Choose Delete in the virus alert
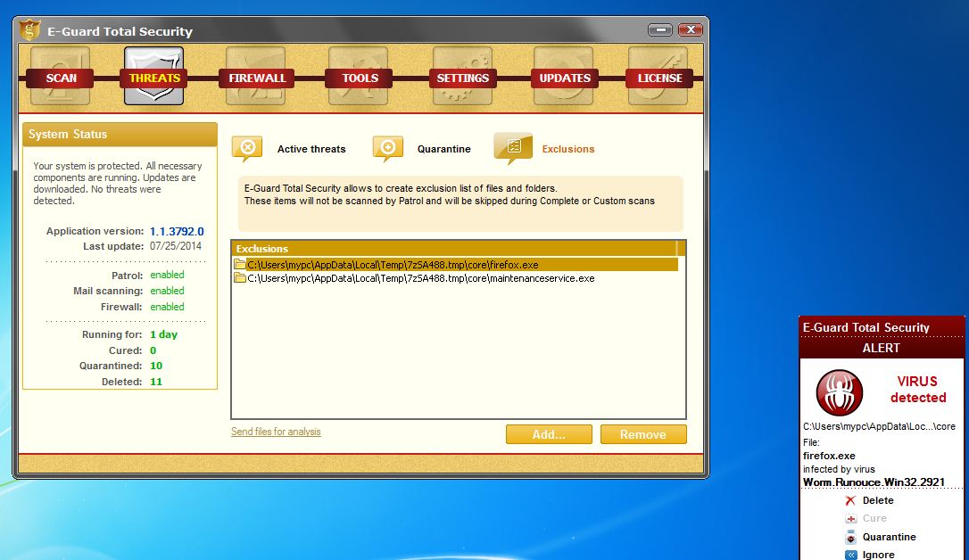The height and width of the screenshot is (560, 969). (x=878, y=501)
